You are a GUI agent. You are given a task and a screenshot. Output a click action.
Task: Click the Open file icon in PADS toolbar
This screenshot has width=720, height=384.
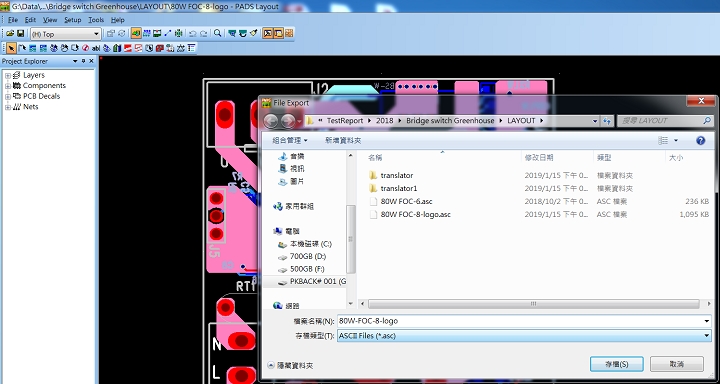click(10, 34)
